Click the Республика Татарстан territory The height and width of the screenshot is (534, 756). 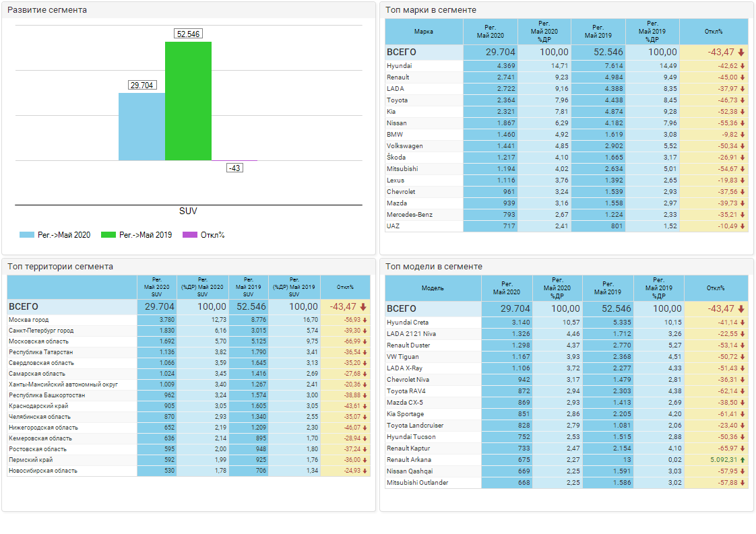(x=41, y=352)
